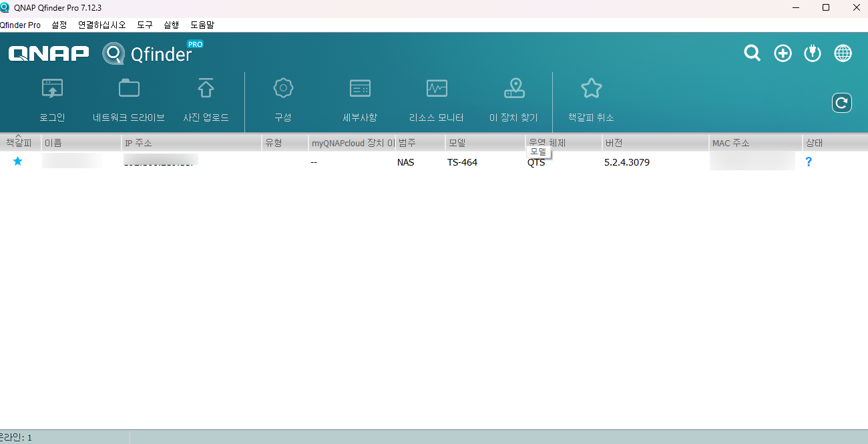868x444 pixels.
Task: Click the magnifier search icon in header
Action: coord(752,53)
